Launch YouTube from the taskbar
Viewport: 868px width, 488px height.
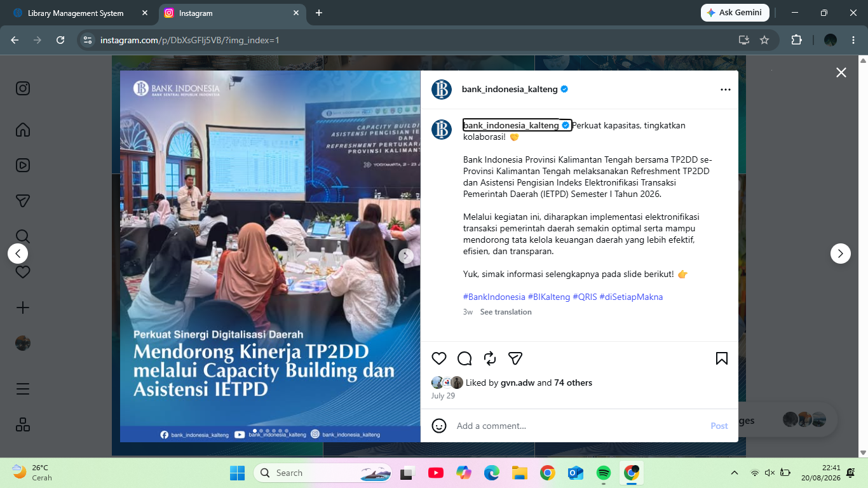click(436, 473)
